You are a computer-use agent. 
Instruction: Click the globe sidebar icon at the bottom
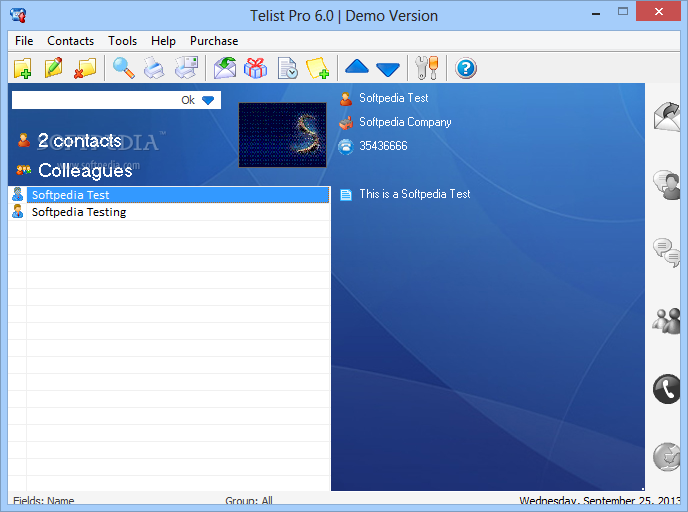point(667,457)
